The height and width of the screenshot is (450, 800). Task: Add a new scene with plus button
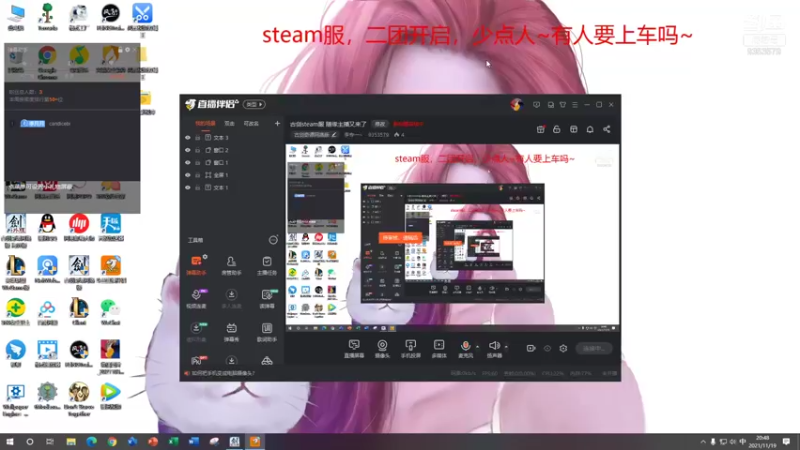coord(277,123)
